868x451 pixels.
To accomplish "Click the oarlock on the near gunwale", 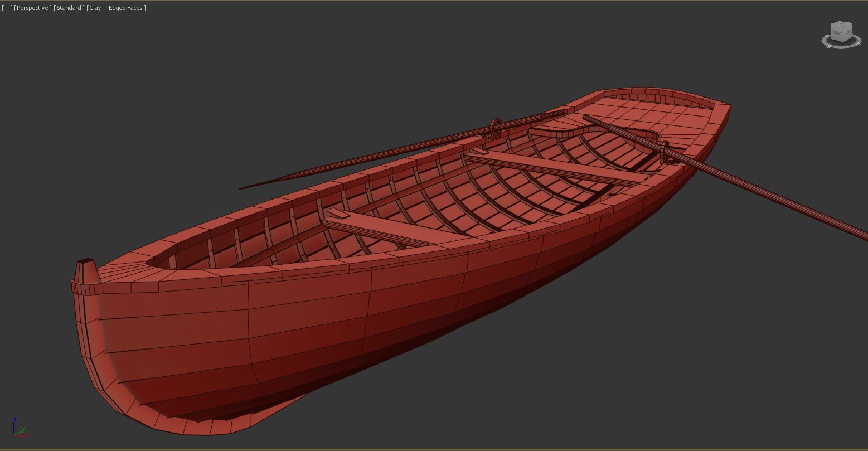I will pyautogui.click(x=664, y=151).
